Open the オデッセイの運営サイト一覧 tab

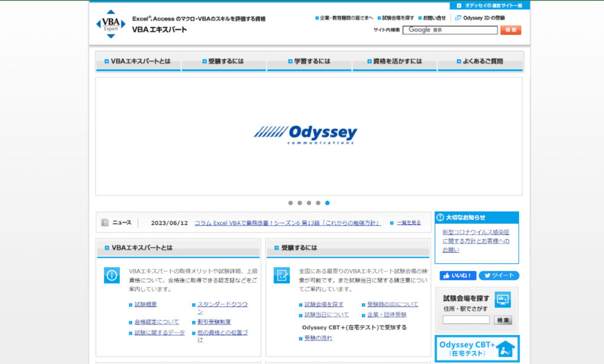pos(490,5)
